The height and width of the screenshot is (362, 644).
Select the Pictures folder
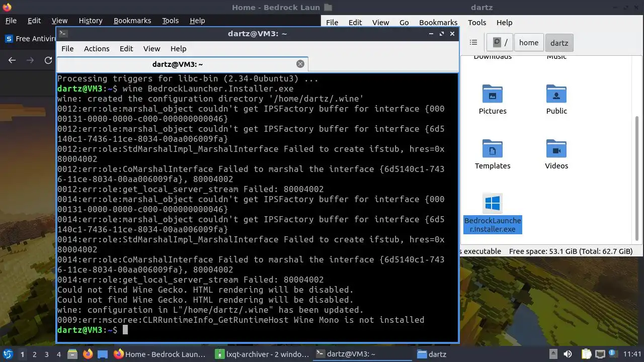(493, 100)
